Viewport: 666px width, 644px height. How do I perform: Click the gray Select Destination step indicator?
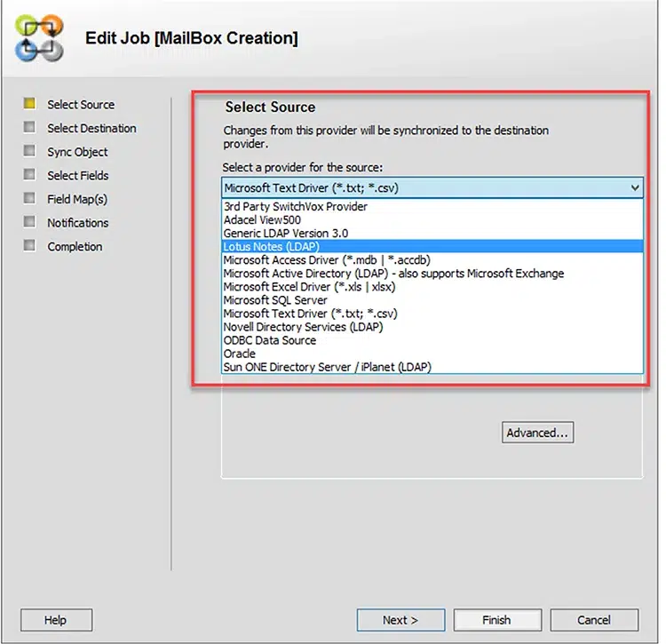point(29,127)
